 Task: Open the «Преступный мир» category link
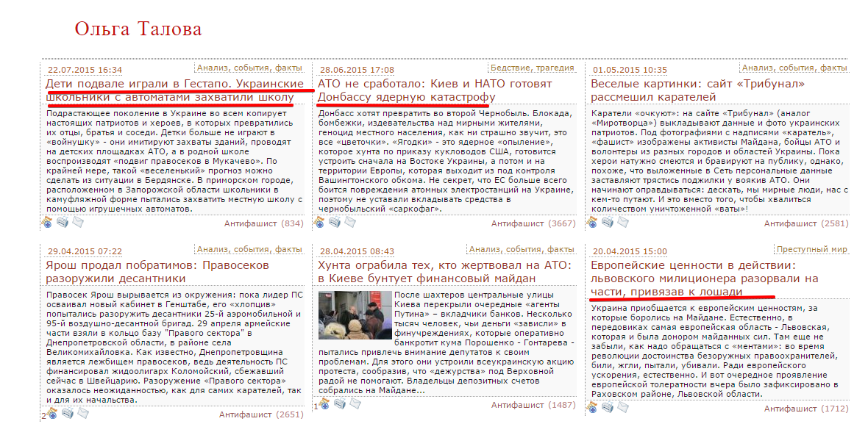(812, 249)
